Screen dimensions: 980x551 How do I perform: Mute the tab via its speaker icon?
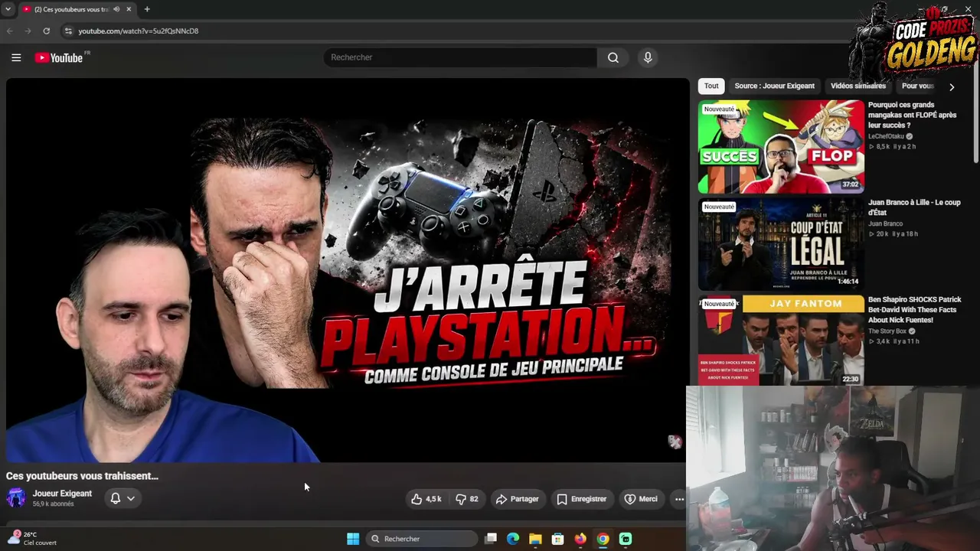pyautogui.click(x=116, y=9)
